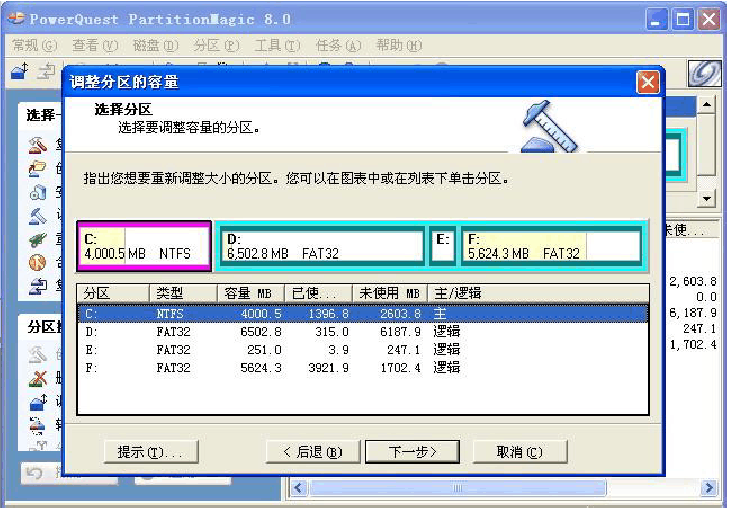Screen dimensions: 730x508
Task: Click the apply arrow toolbar icon under the 常规 menu
Action: tap(47, 71)
